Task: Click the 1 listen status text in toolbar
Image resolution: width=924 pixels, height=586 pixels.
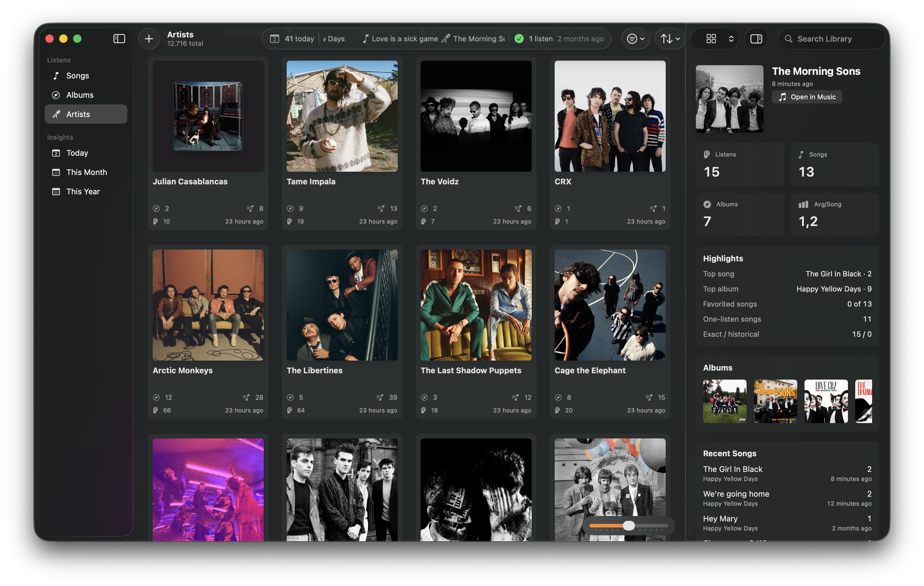Action: pos(540,39)
